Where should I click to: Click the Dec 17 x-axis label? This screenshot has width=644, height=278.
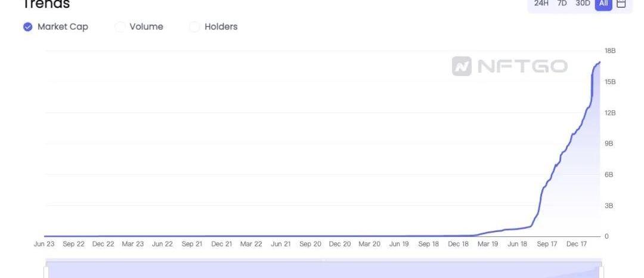[x=577, y=245]
